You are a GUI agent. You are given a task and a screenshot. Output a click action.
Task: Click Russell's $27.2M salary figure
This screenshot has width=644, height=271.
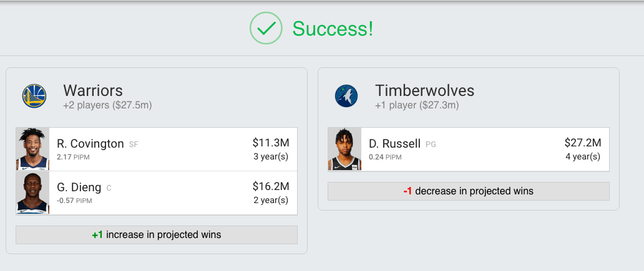[582, 143]
